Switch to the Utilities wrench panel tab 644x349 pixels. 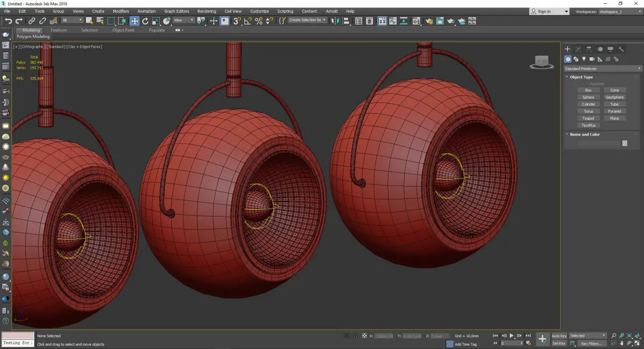pyautogui.click(x=621, y=49)
